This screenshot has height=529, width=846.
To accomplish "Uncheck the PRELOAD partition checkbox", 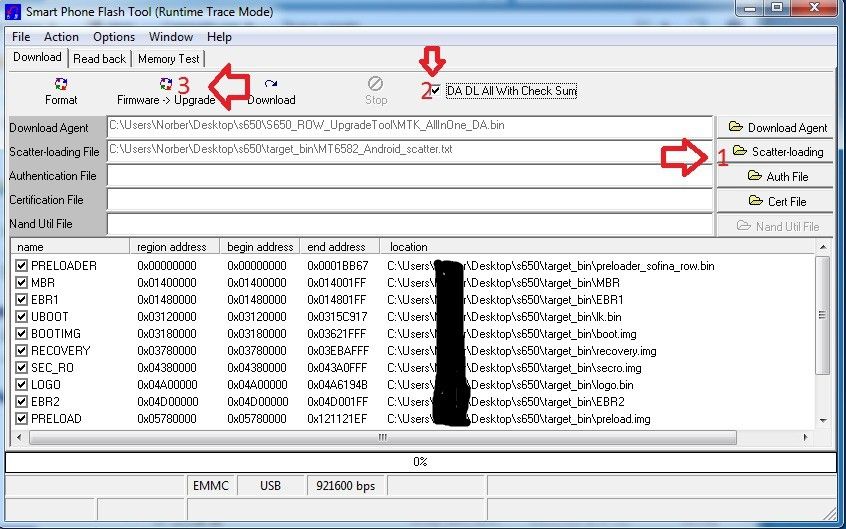I will point(22,418).
